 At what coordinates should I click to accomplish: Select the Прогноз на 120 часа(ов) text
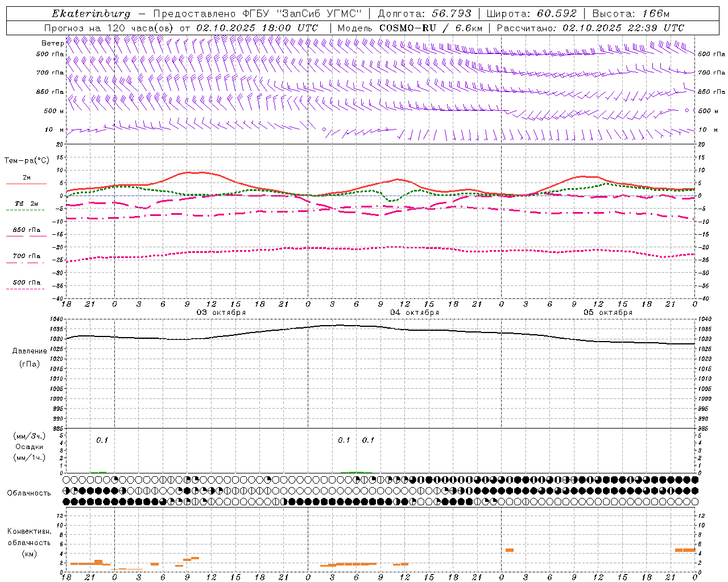coord(109,28)
